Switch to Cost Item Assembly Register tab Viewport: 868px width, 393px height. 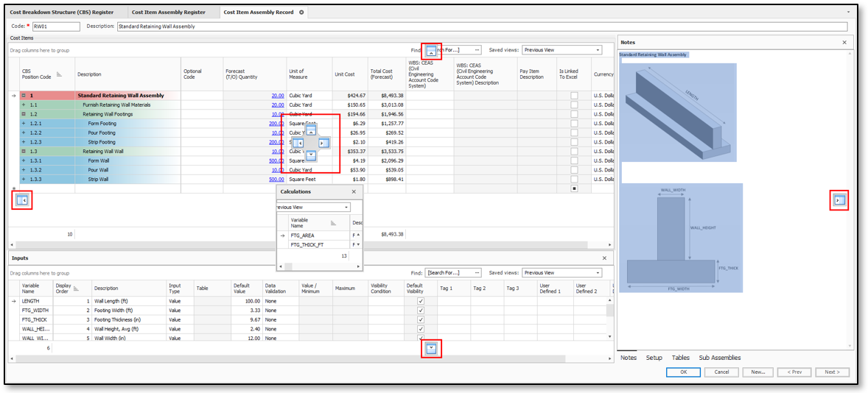tap(169, 13)
